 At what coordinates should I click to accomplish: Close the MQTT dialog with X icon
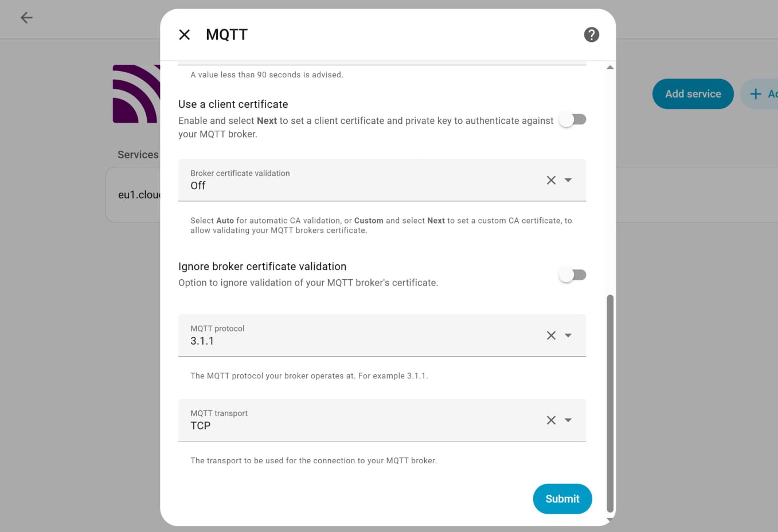click(185, 35)
